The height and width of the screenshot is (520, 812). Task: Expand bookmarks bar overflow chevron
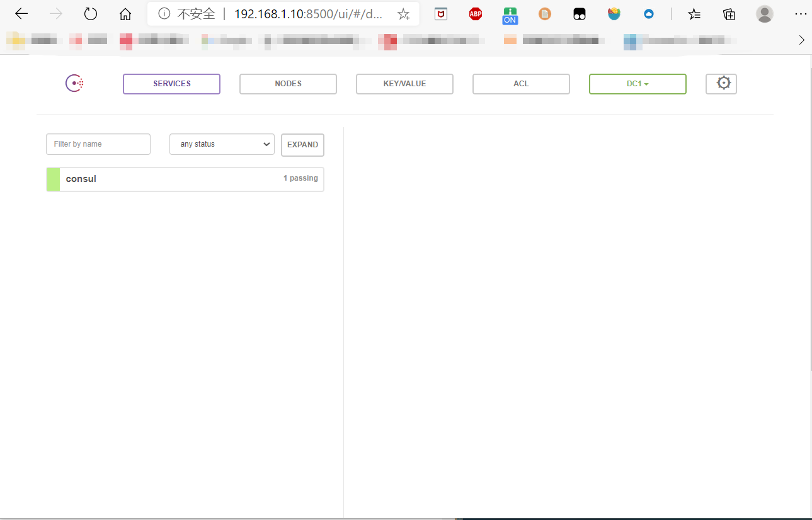point(801,40)
